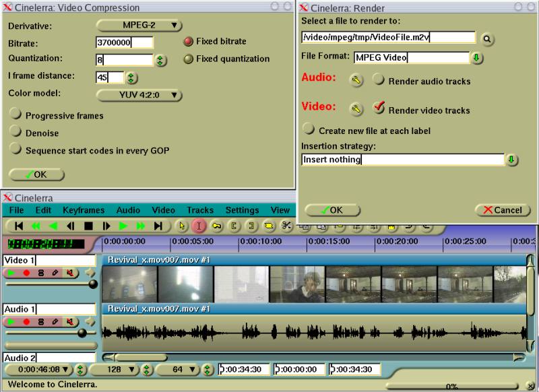Stop playback with the black square button
This screenshot has width=539, height=392.
point(88,226)
